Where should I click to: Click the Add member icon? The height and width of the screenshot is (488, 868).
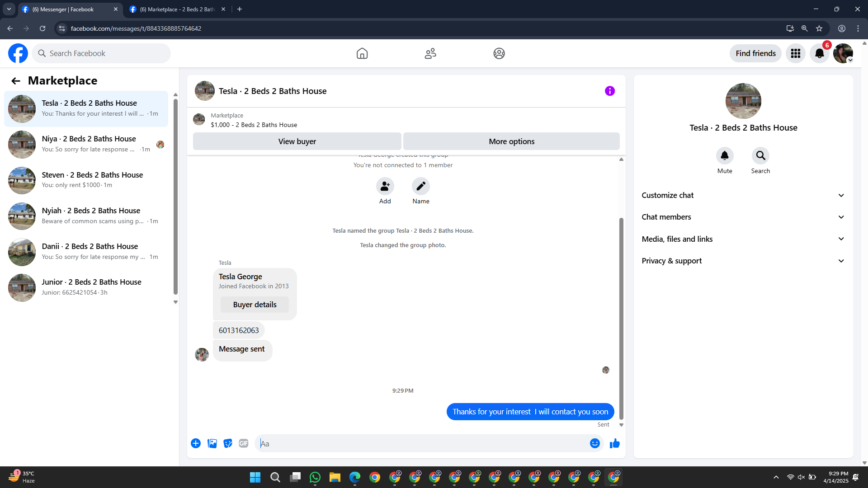[x=385, y=186]
